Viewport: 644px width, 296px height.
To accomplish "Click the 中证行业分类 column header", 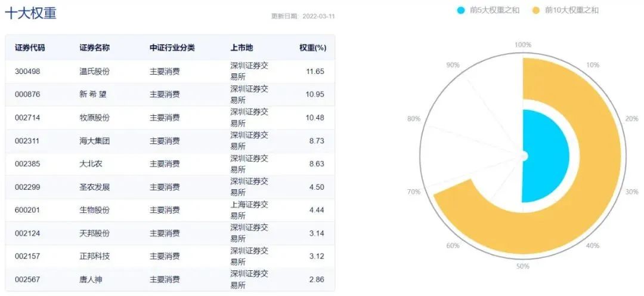I will 172,48.
